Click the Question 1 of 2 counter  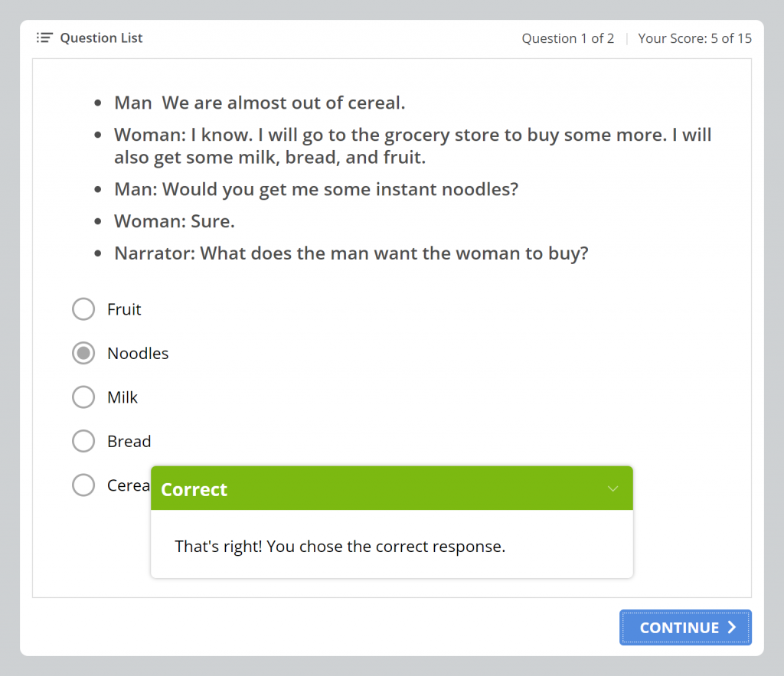(x=567, y=38)
